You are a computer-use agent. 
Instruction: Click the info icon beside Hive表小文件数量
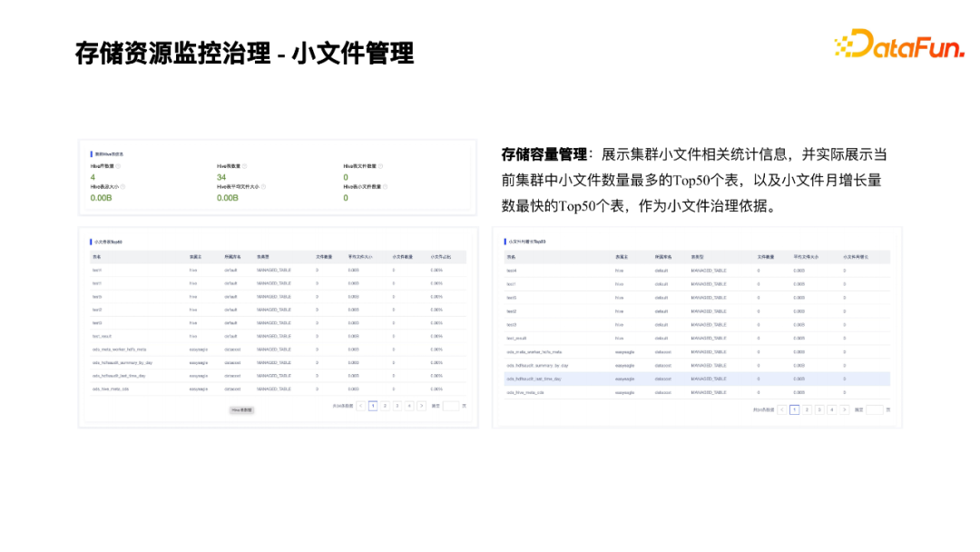click(x=386, y=185)
